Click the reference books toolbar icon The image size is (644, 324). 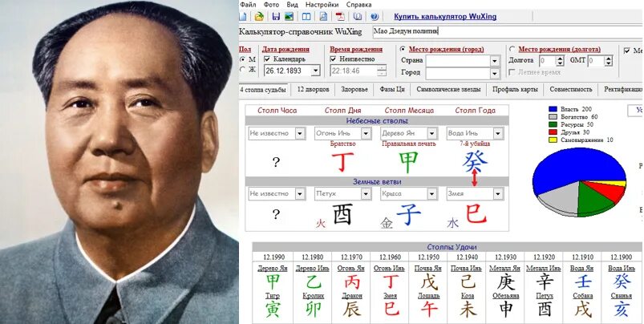358,16
